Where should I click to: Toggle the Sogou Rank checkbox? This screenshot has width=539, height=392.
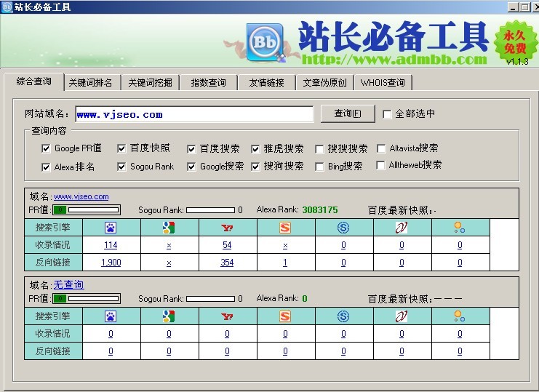(x=121, y=167)
